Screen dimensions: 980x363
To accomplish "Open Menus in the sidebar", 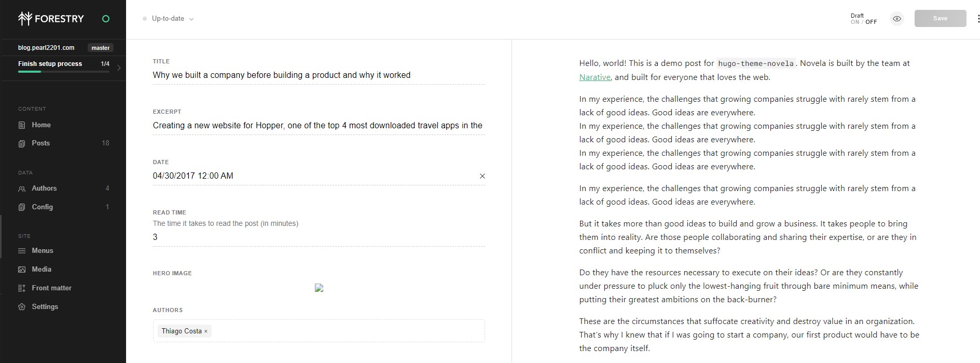I will [43, 251].
